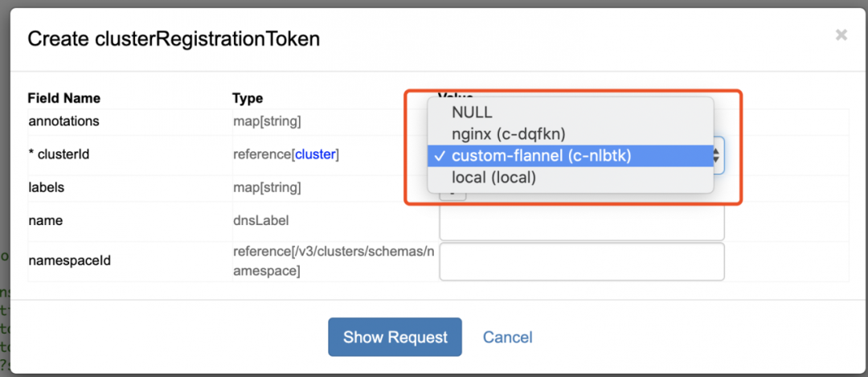Viewport: 868px width, 377px height.
Task: Select NULL in the clusterId dropdown
Action: tap(472, 113)
